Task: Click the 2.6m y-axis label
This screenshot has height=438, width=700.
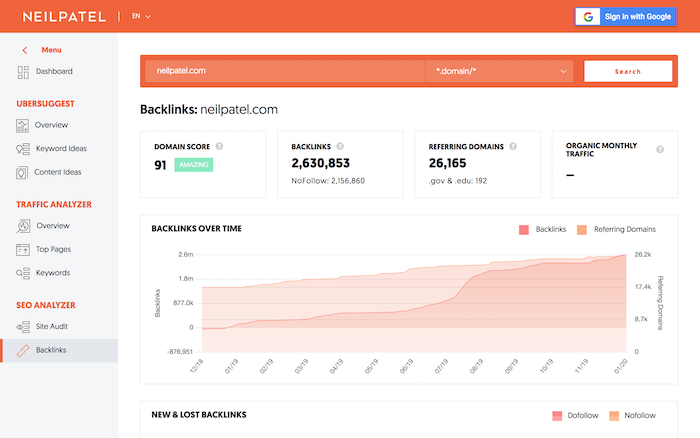Action: (x=186, y=254)
